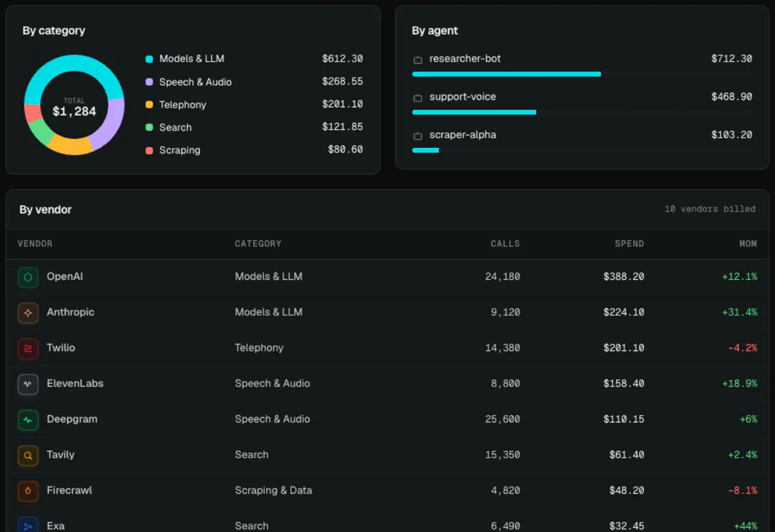
Task: Click the Telephony legend label
Action: [183, 105]
